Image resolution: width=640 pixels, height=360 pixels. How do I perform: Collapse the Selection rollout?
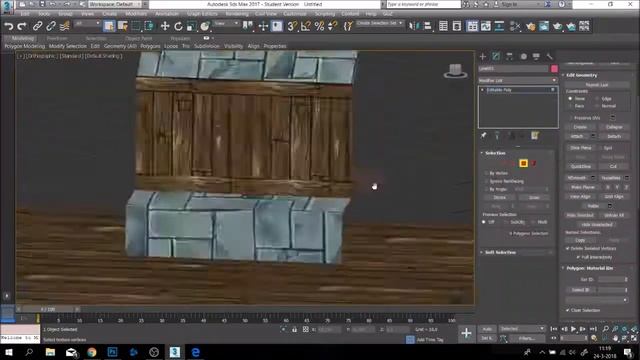[x=496, y=153]
